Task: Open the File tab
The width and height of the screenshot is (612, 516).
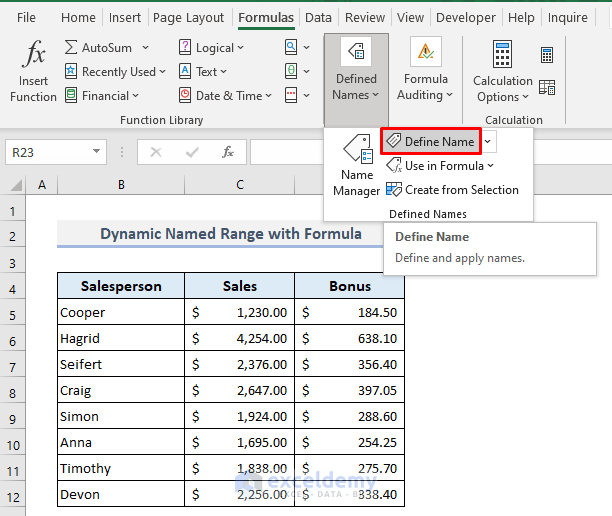Action: point(26,18)
